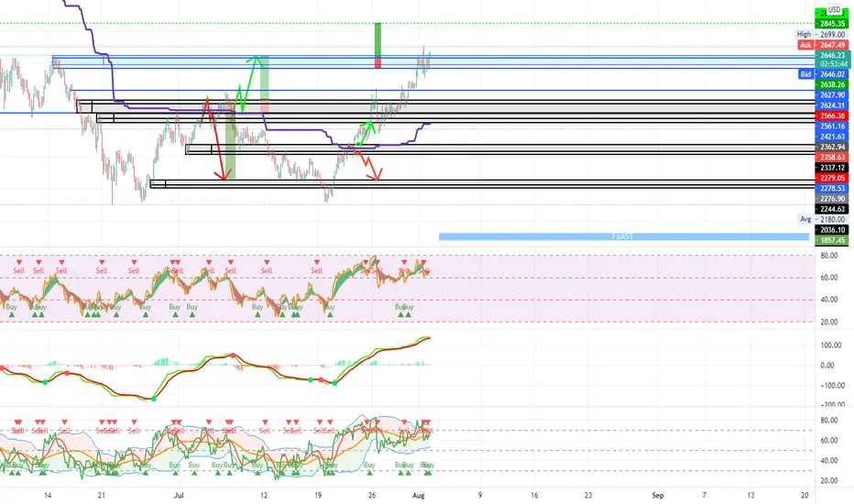Select the green 1857.45 price label
Viewport: 854px width, 504px height.
832,240
